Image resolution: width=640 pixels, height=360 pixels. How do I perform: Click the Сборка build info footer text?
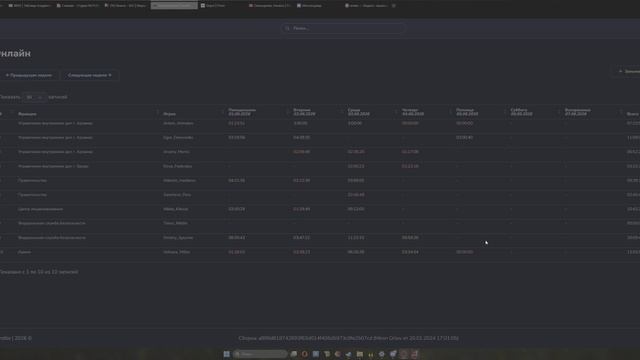click(x=348, y=338)
